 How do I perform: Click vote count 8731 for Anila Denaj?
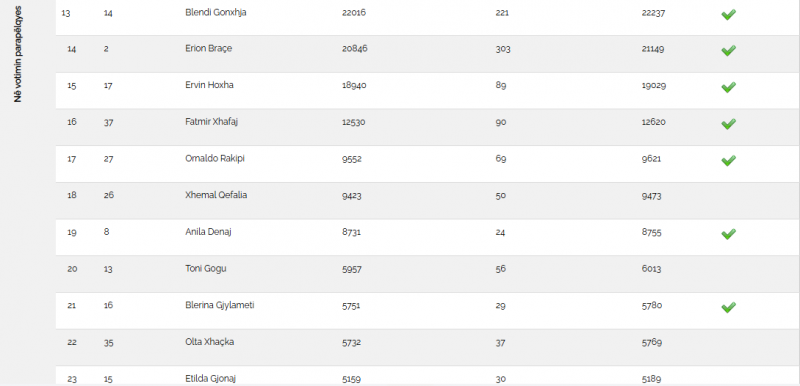352,233
